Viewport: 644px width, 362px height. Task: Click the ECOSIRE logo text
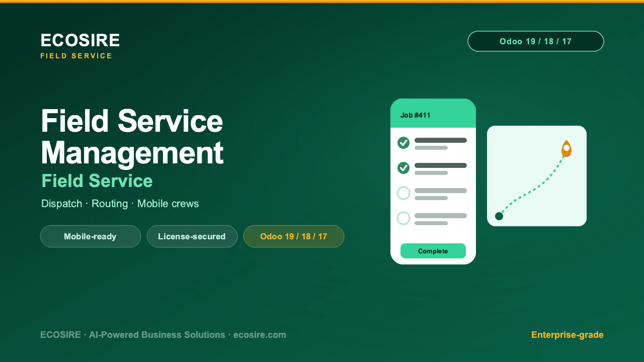(80, 40)
